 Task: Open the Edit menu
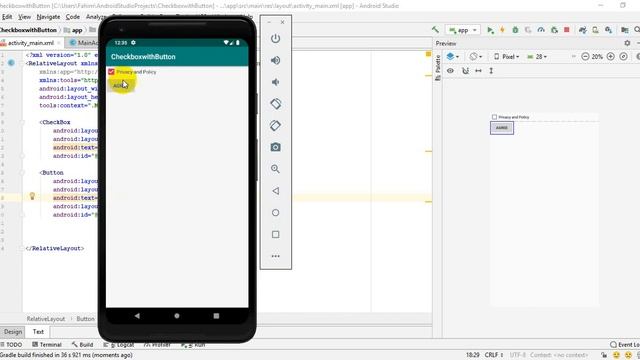[7, 17]
